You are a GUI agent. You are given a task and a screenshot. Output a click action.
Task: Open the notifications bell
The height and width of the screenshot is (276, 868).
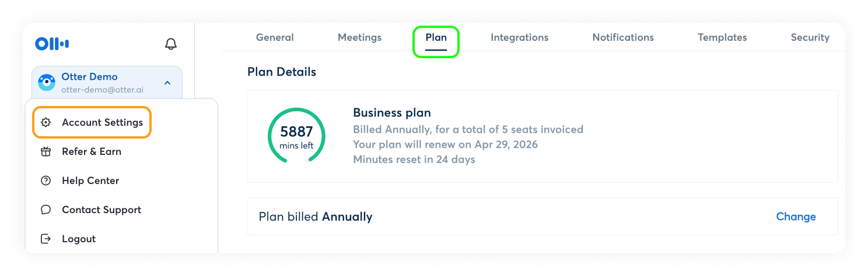171,44
